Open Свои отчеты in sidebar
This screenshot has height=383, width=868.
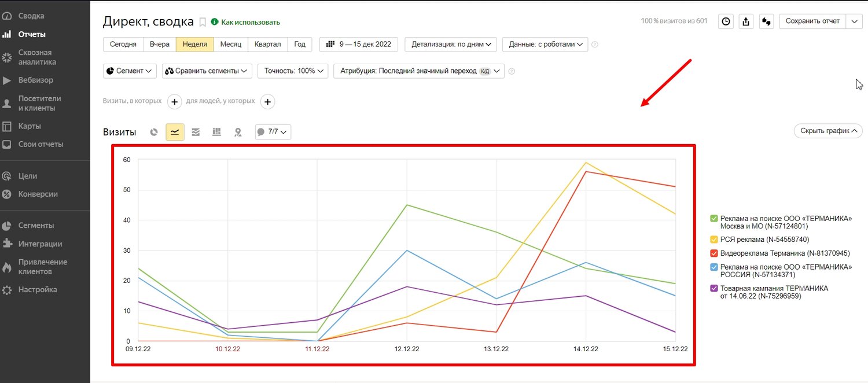[x=41, y=144]
